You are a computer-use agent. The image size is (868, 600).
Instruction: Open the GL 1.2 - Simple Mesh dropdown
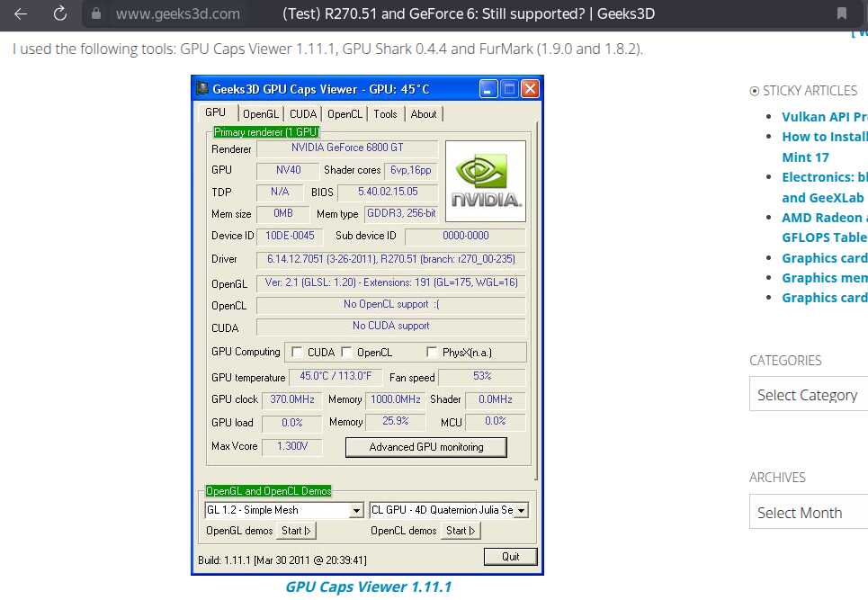pos(356,510)
